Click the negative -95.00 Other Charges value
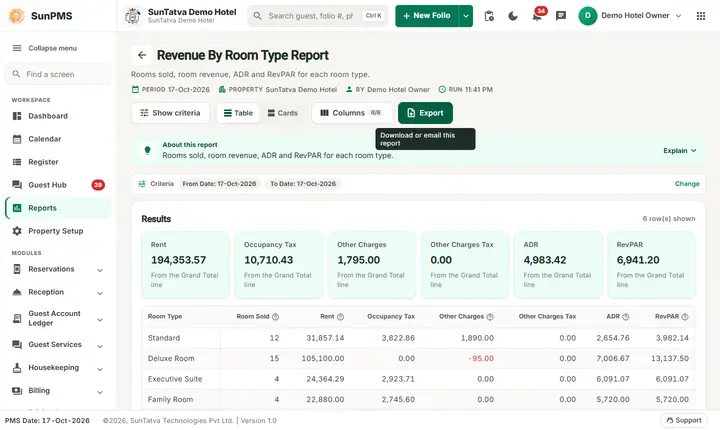Viewport: 720px width, 430px height. click(481, 358)
